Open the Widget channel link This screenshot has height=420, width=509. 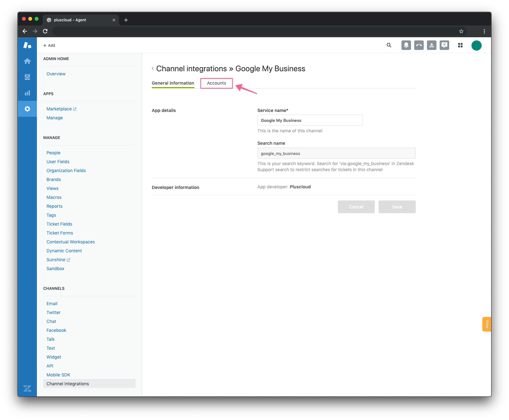[54, 357]
